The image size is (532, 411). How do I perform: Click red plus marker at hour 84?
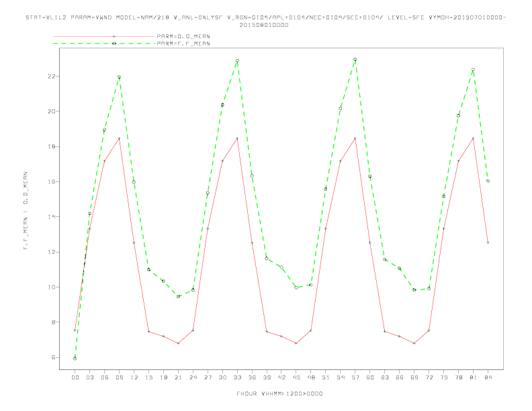pos(488,243)
